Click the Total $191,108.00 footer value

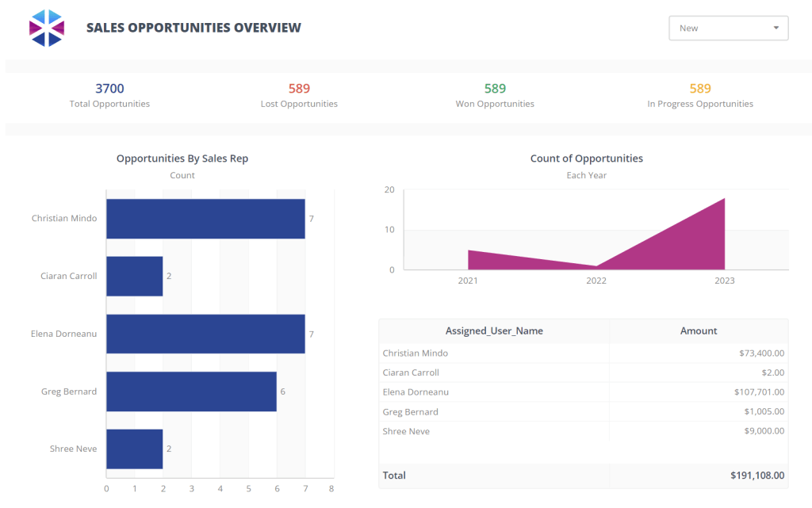tap(757, 476)
